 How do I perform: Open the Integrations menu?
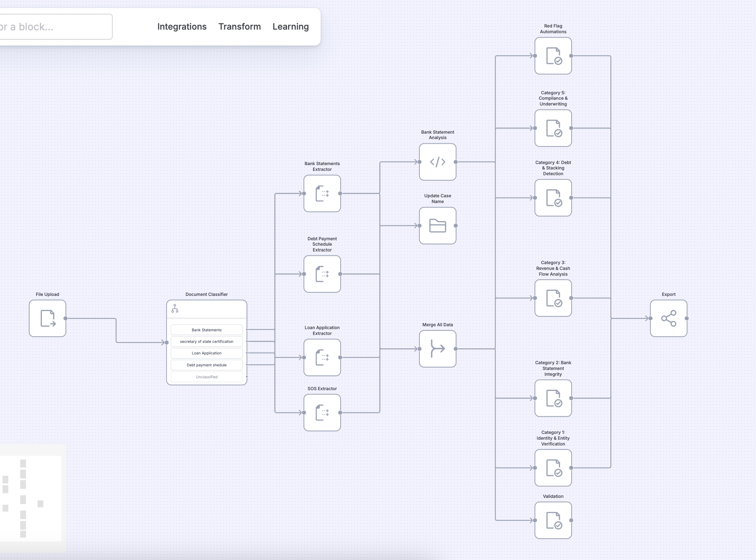pos(182,27)
